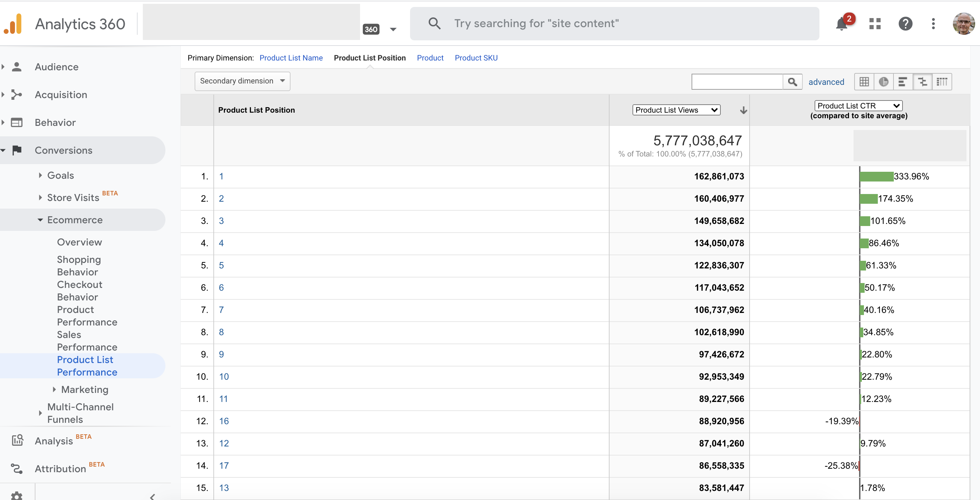Click the advanced filter link
The height and width of the screenshot is (500, 980).
click(x=826, y=82)
